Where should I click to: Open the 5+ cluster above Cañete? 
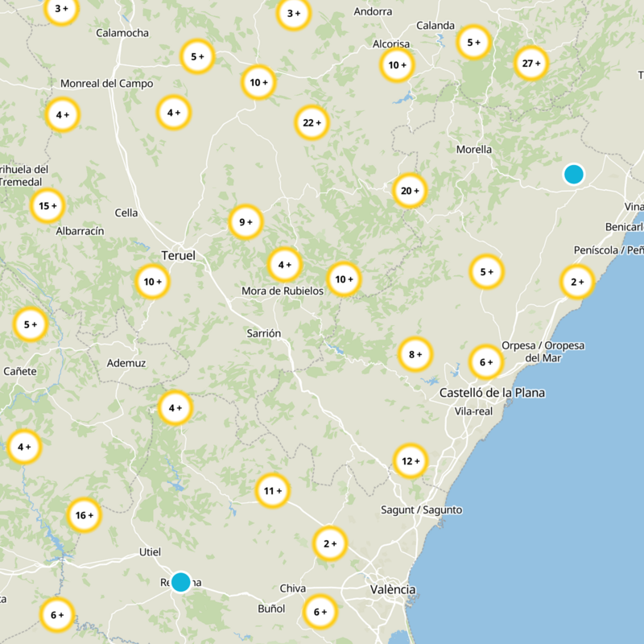pos(31,324)
